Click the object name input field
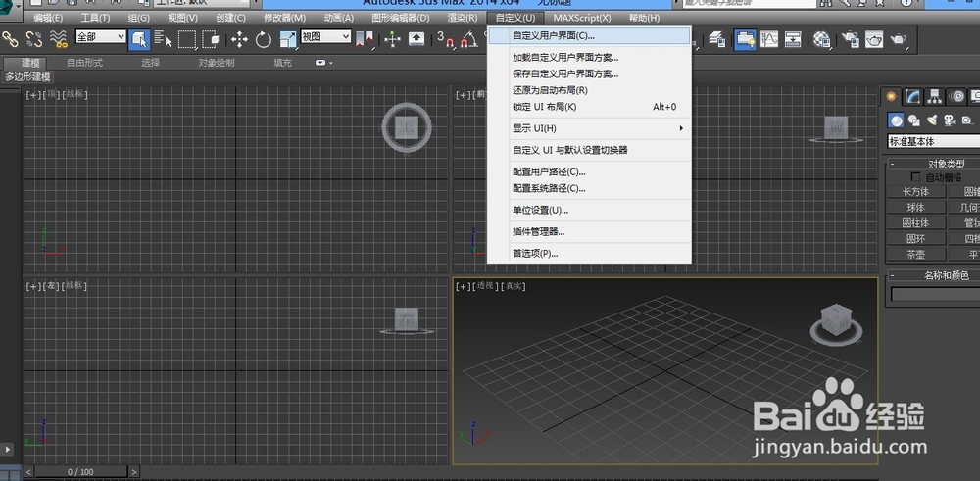The height and width of the screenshot is (481, 980). click(x=936, y=294)
